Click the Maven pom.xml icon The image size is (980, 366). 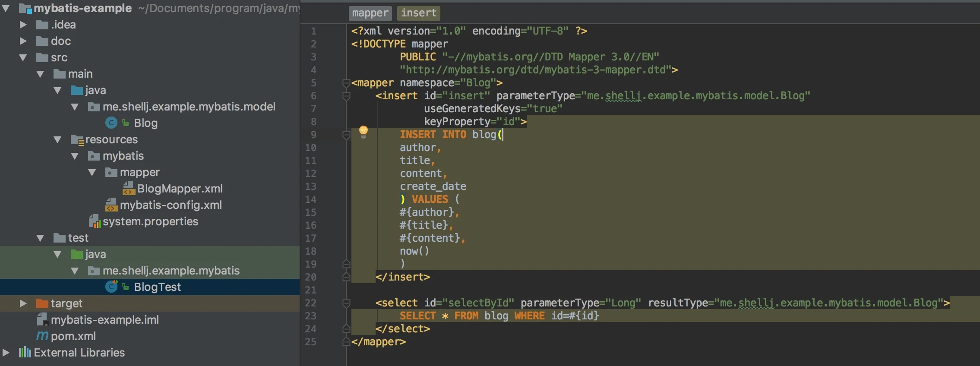pyautogui.click(x=42, y=336)
